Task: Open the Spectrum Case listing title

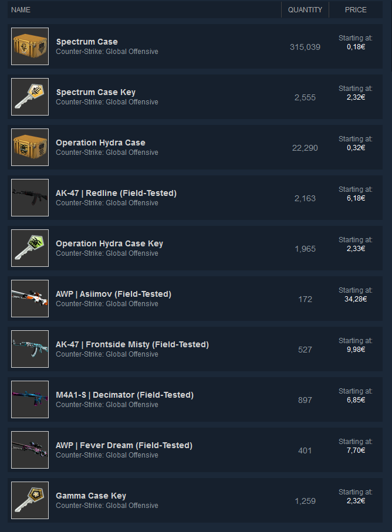Action: pyautogui.click(x=87, y=42)
